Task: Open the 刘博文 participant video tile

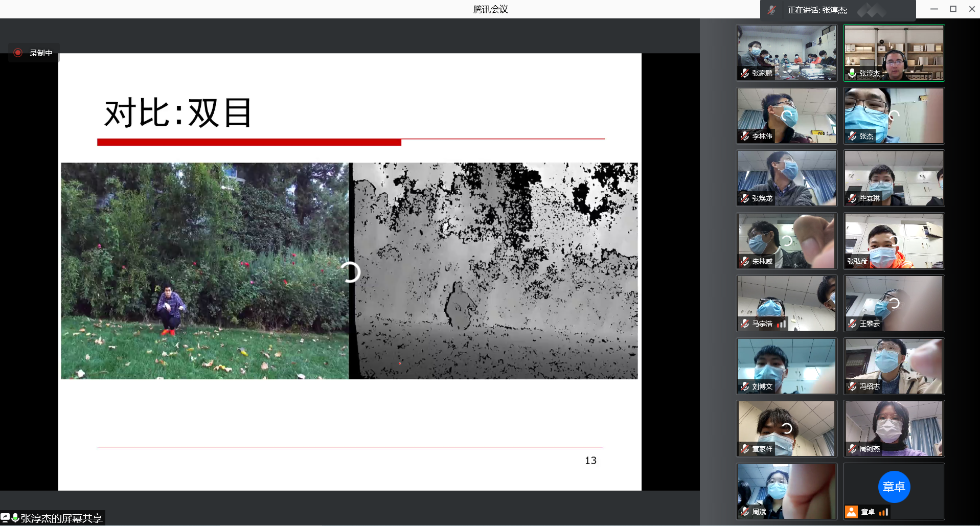Action: (786, 366)
